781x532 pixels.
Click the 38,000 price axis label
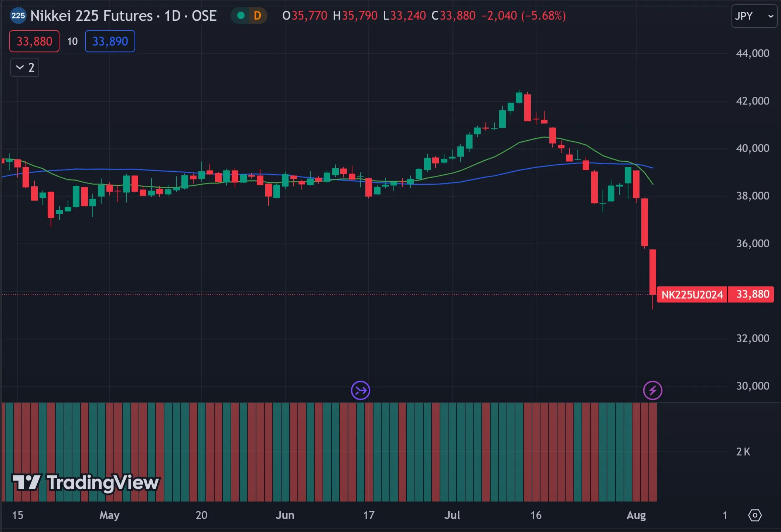tap(753, 196)
